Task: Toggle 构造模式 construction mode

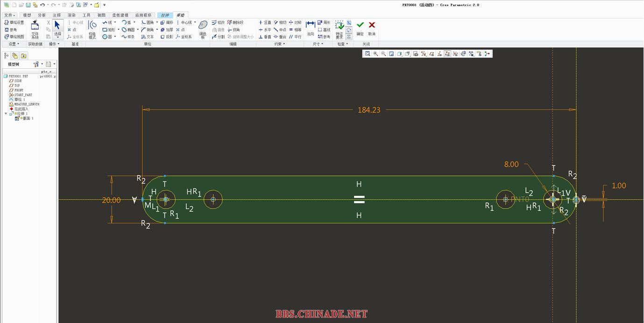Action: pos(92,29)
